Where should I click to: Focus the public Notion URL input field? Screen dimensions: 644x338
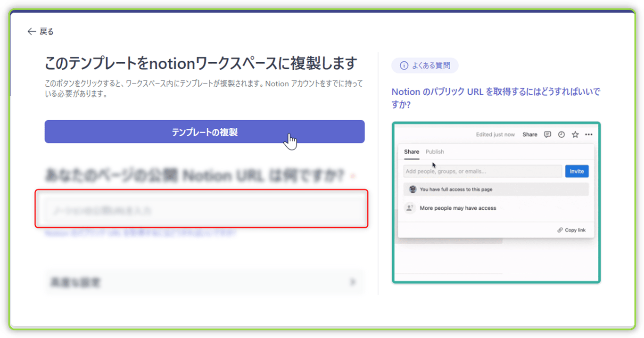click(205, 210)
